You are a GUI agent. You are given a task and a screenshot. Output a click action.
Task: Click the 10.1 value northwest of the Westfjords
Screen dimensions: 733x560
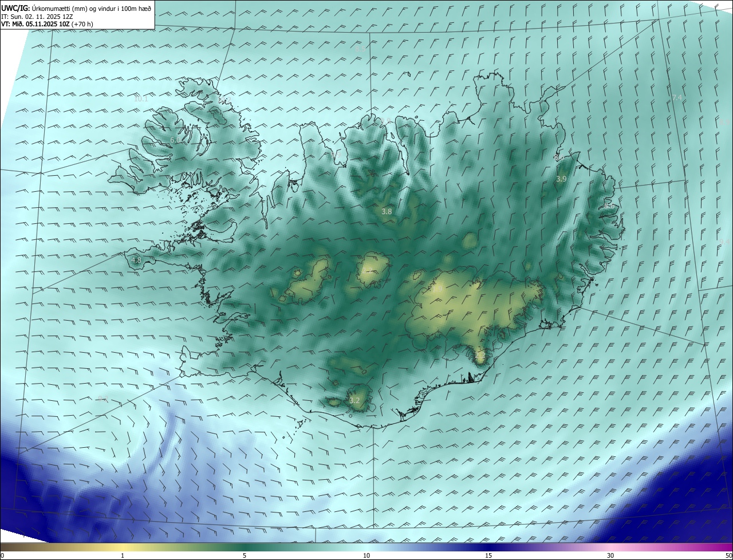[141, 98]
